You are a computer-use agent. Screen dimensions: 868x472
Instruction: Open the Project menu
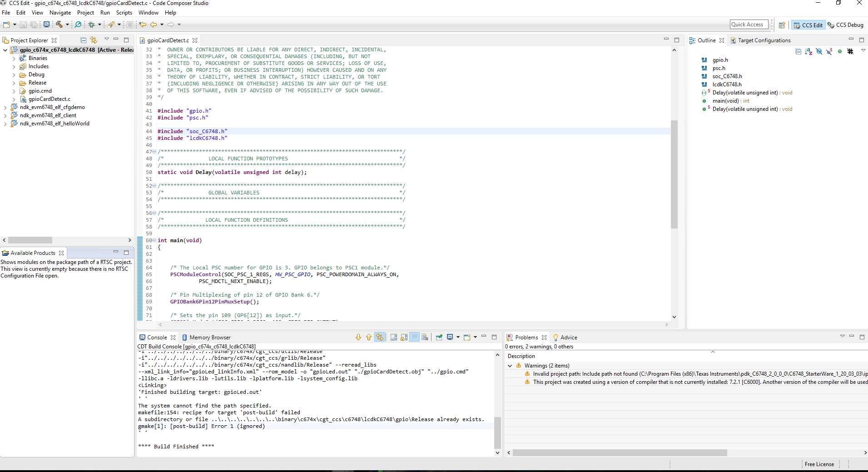[85, 13]
